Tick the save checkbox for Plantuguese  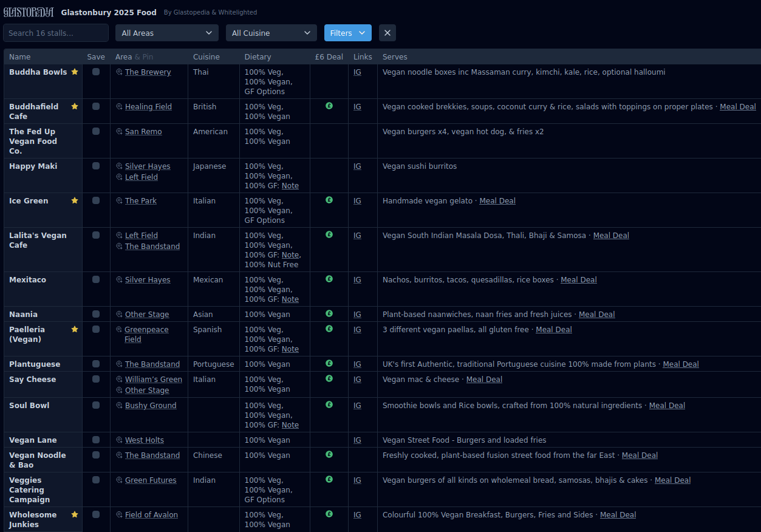(x=96, y=364)
